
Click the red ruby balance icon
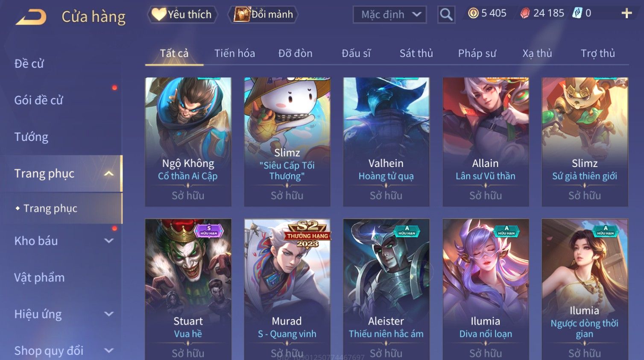525,13
